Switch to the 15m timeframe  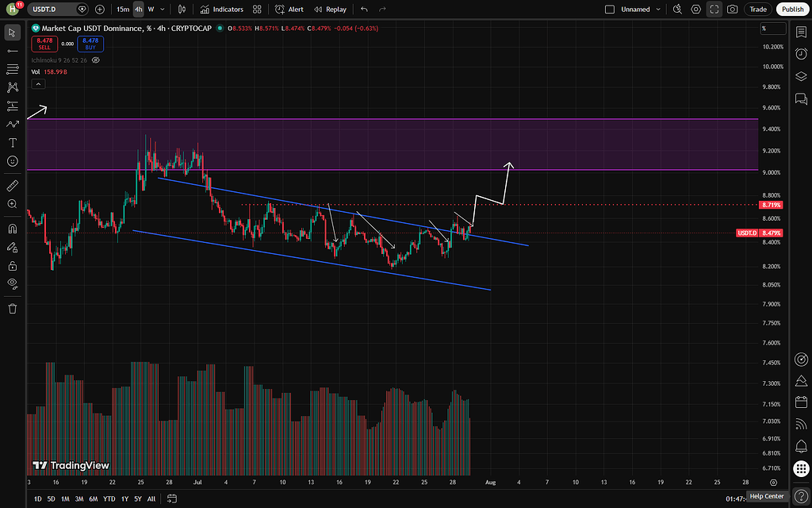point(123,10)
